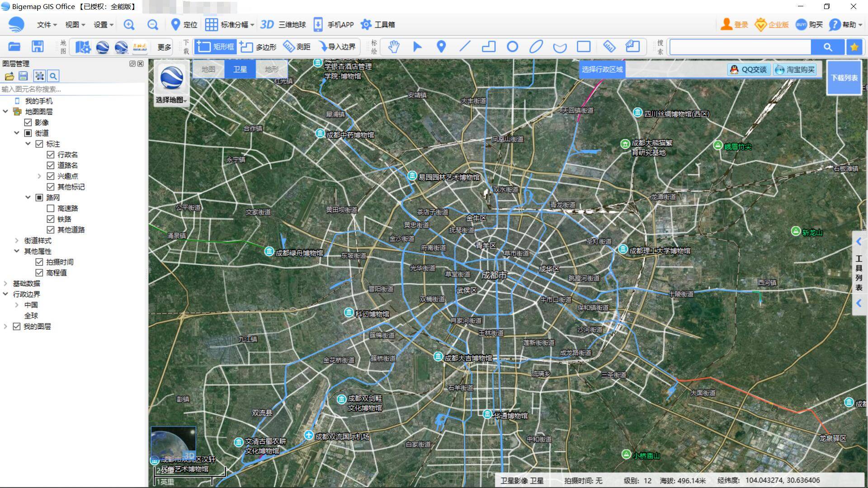Collapse the 路网 tree node
The image size is (868, 488).
[28, 197]
